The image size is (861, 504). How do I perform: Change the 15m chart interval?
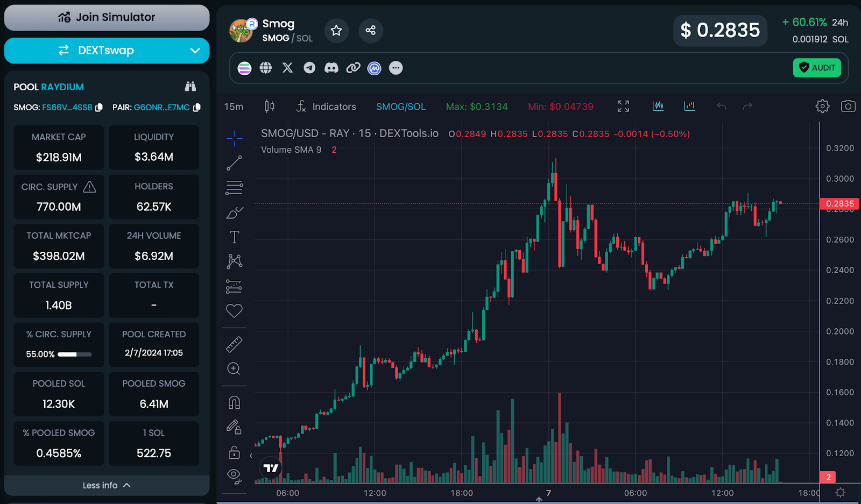pos(234,107)
